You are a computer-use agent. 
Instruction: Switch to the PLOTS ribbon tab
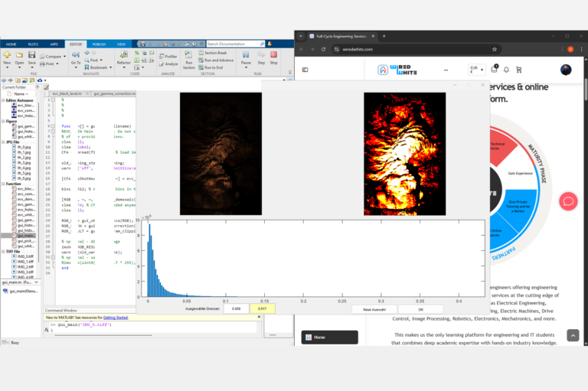[33, 44]
